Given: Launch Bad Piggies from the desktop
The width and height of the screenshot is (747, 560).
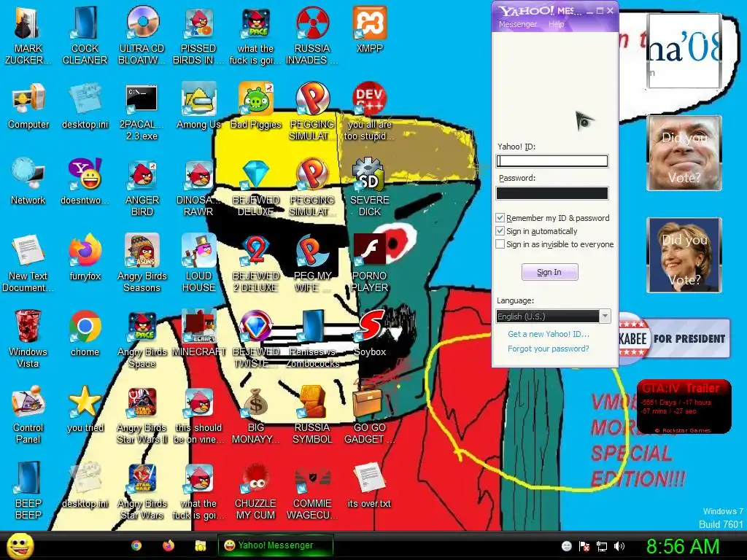Looking at the screenshot, I should tap(256, 99).
